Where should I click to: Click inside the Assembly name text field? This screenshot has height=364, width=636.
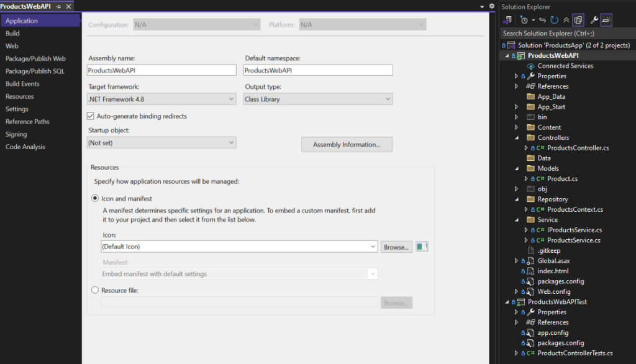coord(161,70)
